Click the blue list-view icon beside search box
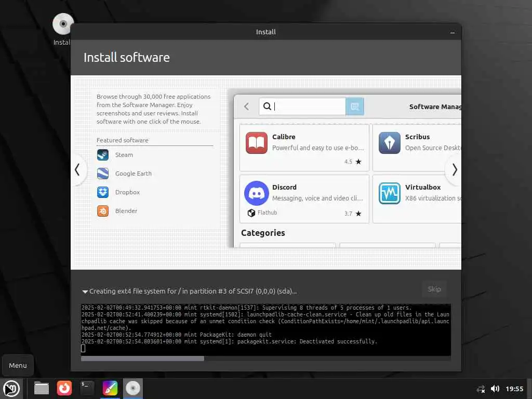The width and height of the screenshot is (532, 399). click(x=354, y=107)
